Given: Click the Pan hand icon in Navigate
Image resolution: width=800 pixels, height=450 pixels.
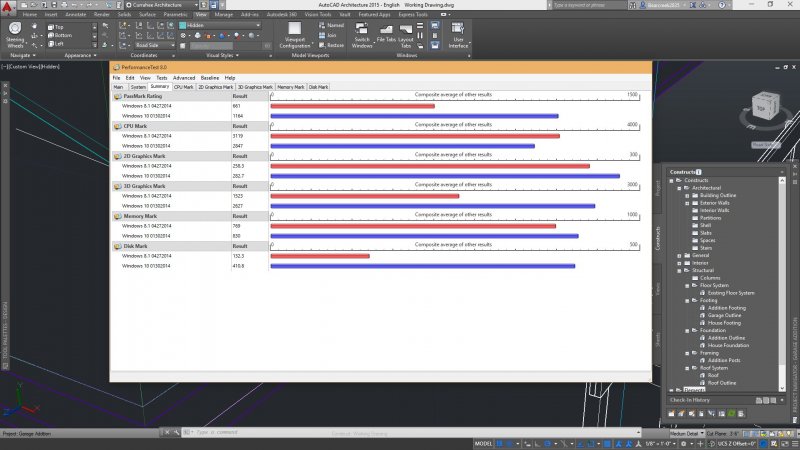Looking at the screenshot, I should tap(34, 27).
